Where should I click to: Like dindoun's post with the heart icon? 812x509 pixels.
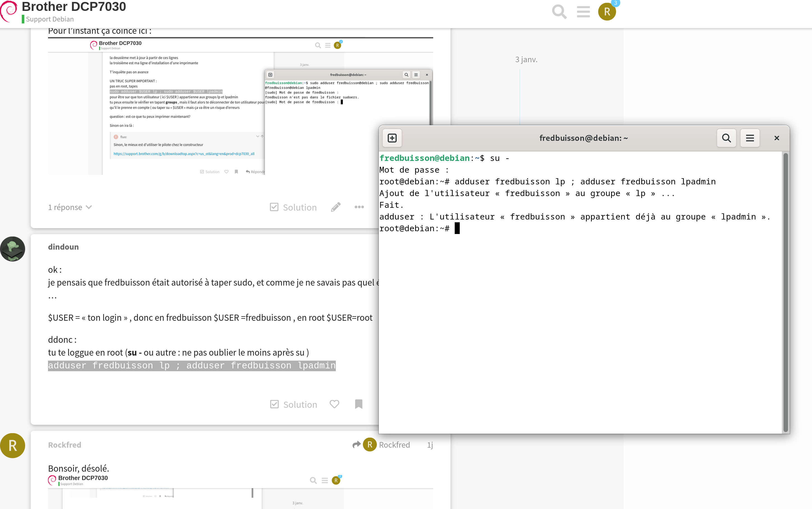pyautogui.click(x=334, y=404)
